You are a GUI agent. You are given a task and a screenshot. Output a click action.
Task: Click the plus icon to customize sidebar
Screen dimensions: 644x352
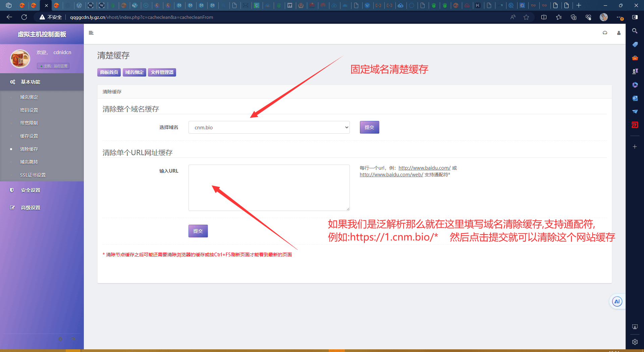(635, 147)
